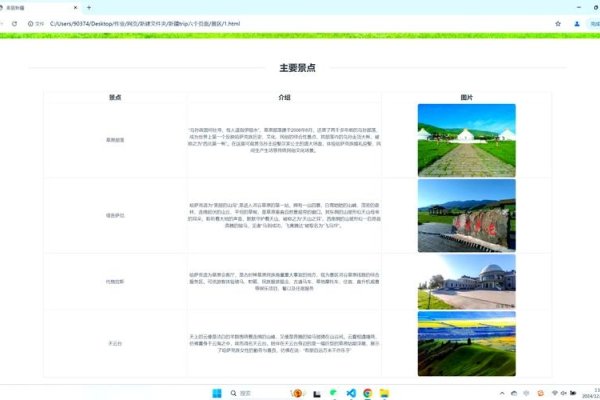This screenshot has width=600, height=400.
Task: Open a new browser tab with plus
Action: click(x=89, y=7)
